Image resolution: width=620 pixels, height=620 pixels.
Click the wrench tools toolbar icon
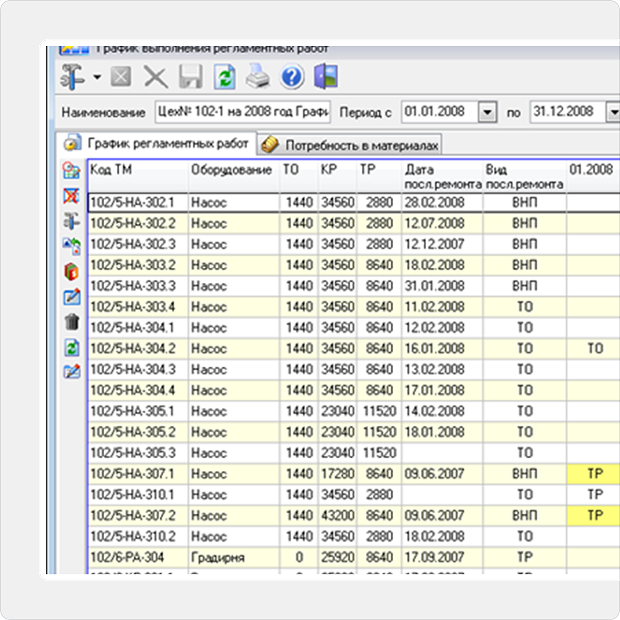click(x=72, y=77)
